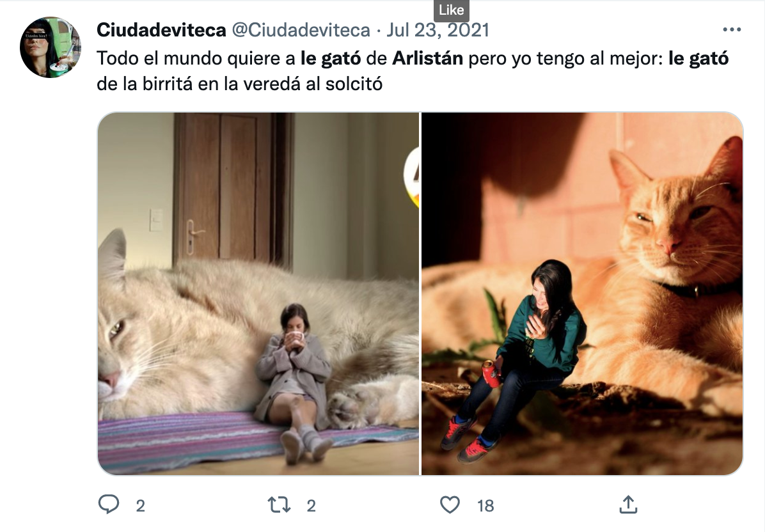Click the bold word Arlistán in tweet
This screenshot has height=532, width=765.
(427, 58)
